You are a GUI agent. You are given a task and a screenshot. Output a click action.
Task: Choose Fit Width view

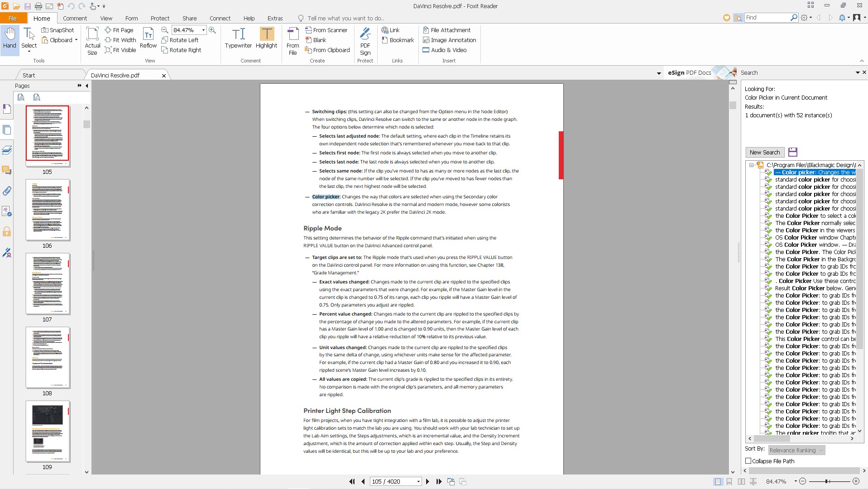pos(120,40)
